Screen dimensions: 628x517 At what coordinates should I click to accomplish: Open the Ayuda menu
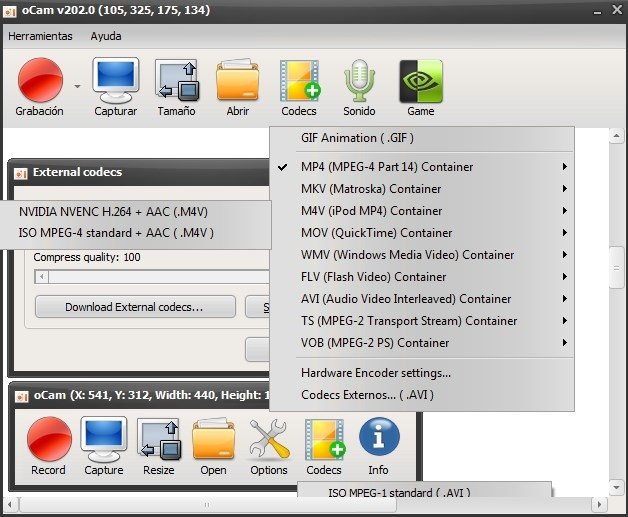(106, 36)
